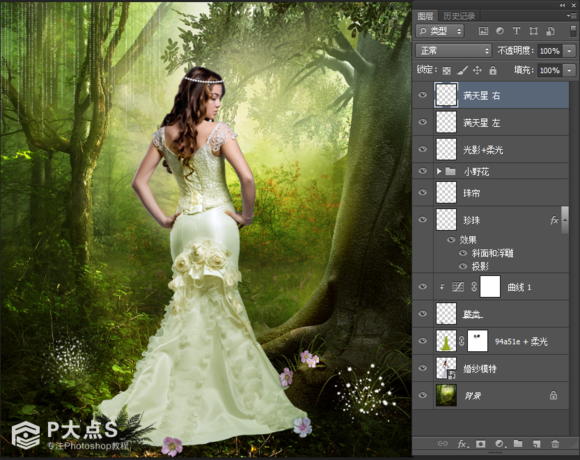Open the 填充 fill slider arrow

(569, 70)
